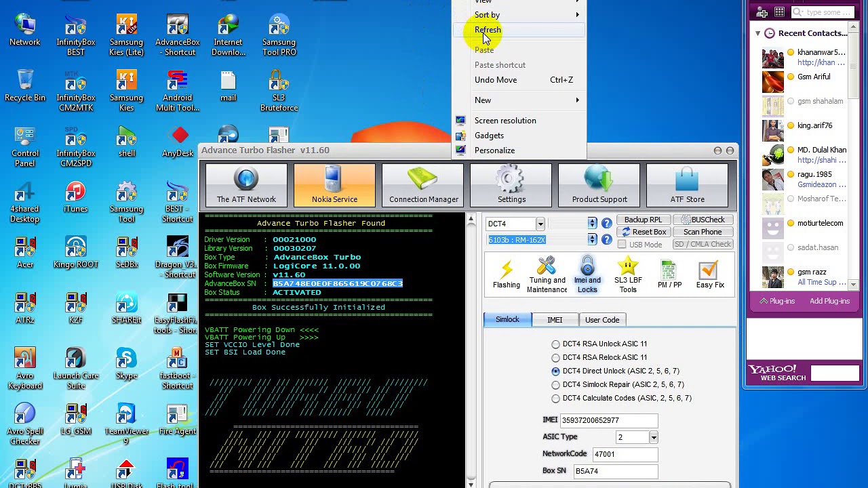The image size is (868, 488).
Task: Open Settings in the ATF toolbar
Action: point(511,184)
